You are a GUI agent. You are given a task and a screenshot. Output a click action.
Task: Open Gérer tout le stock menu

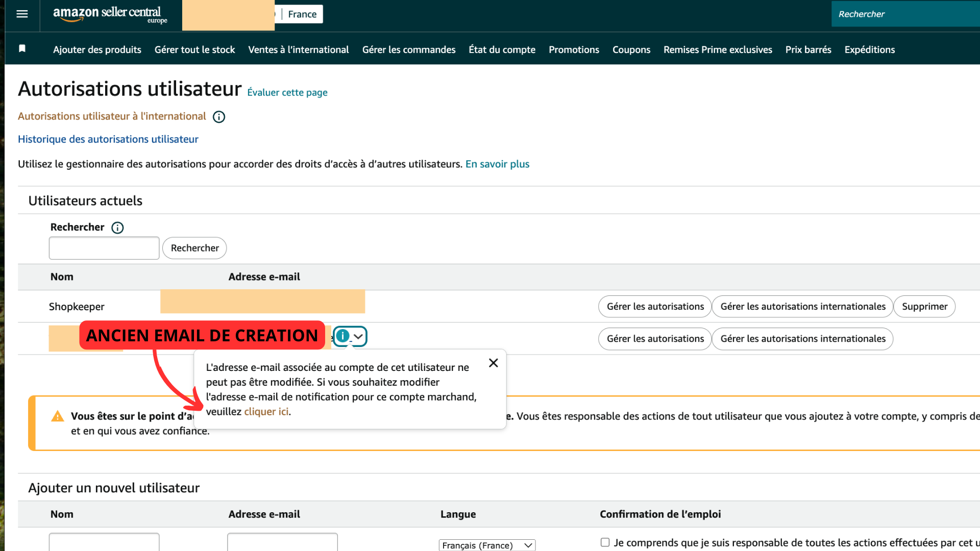(194, 49)
